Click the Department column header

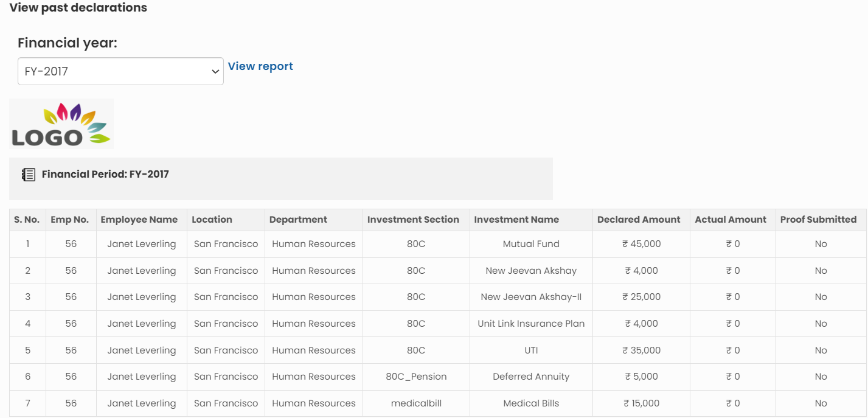pos(298,220)
